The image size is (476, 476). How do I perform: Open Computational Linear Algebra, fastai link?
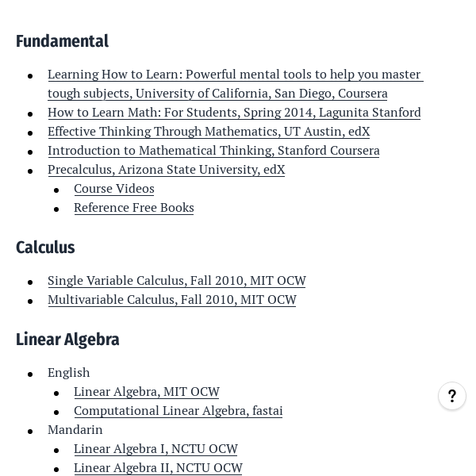tap(178, 411)
